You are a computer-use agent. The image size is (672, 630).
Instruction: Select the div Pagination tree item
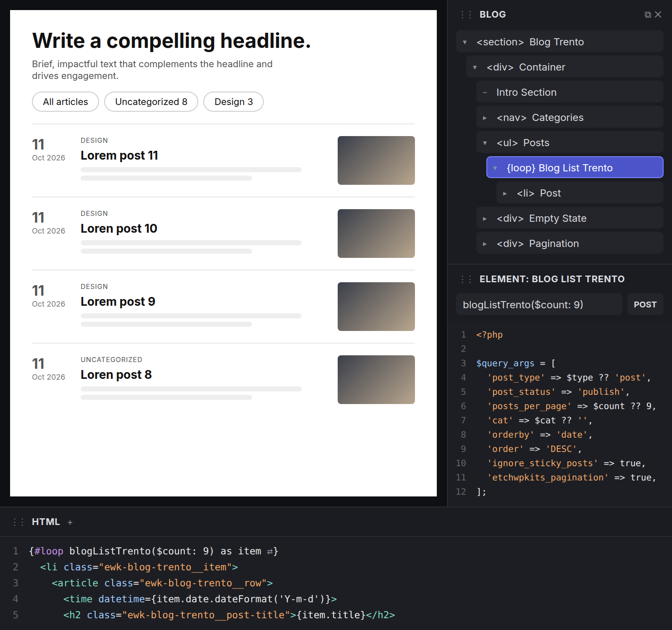tap(570, 243)
